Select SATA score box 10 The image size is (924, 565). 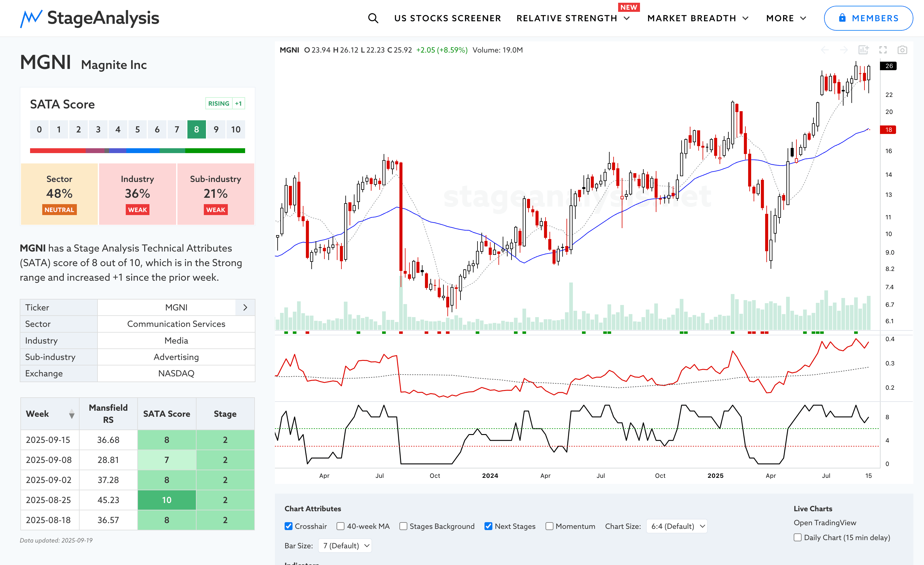click(x=235, y=129)
